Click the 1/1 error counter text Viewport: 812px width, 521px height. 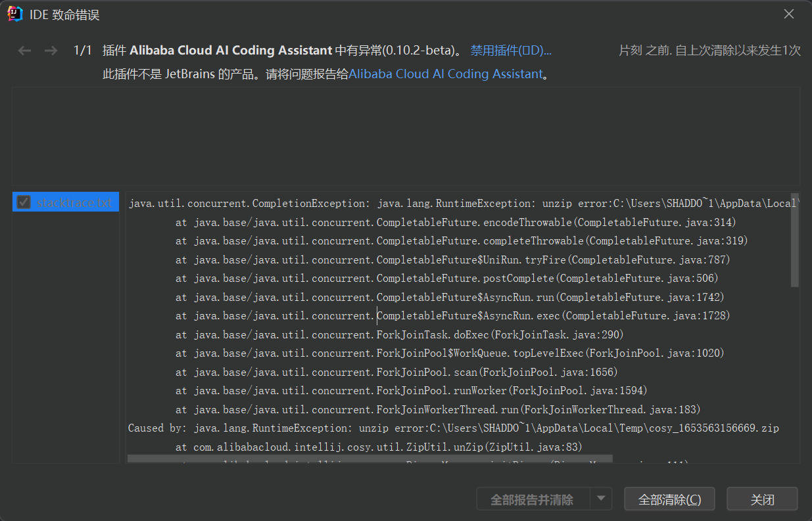click(x=84, y=50)
